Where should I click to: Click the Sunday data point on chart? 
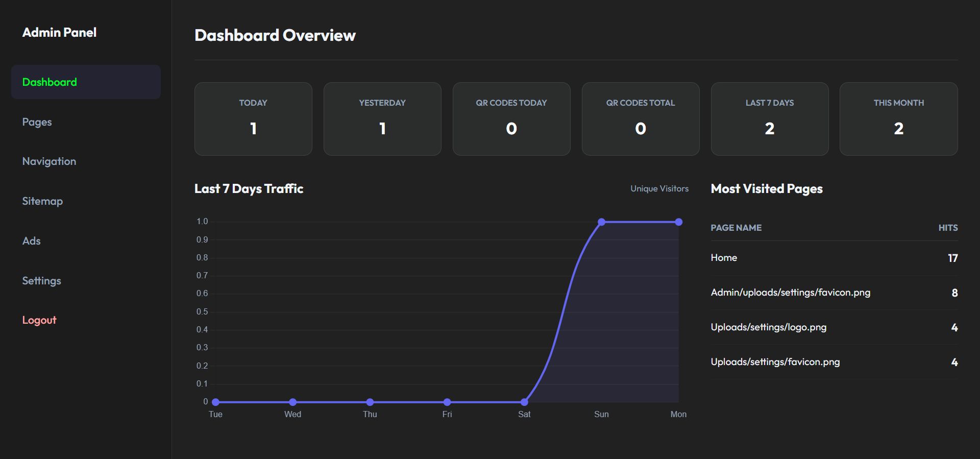pyautogui.click(x=601, y=222)
